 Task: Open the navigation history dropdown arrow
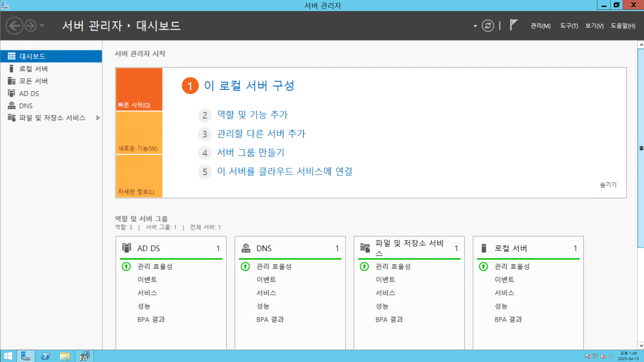[x=42, y=25]
